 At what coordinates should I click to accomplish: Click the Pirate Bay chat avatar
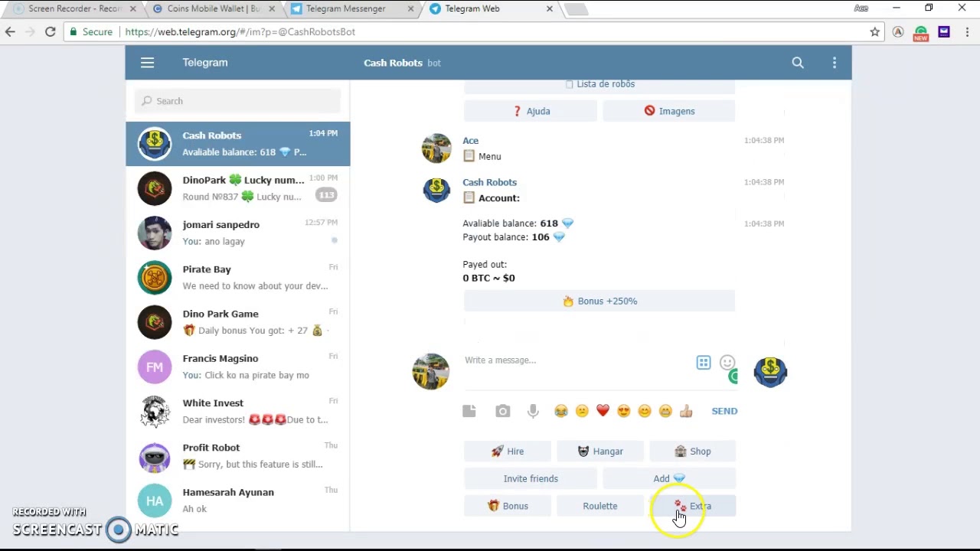click(x=155, y=278)
